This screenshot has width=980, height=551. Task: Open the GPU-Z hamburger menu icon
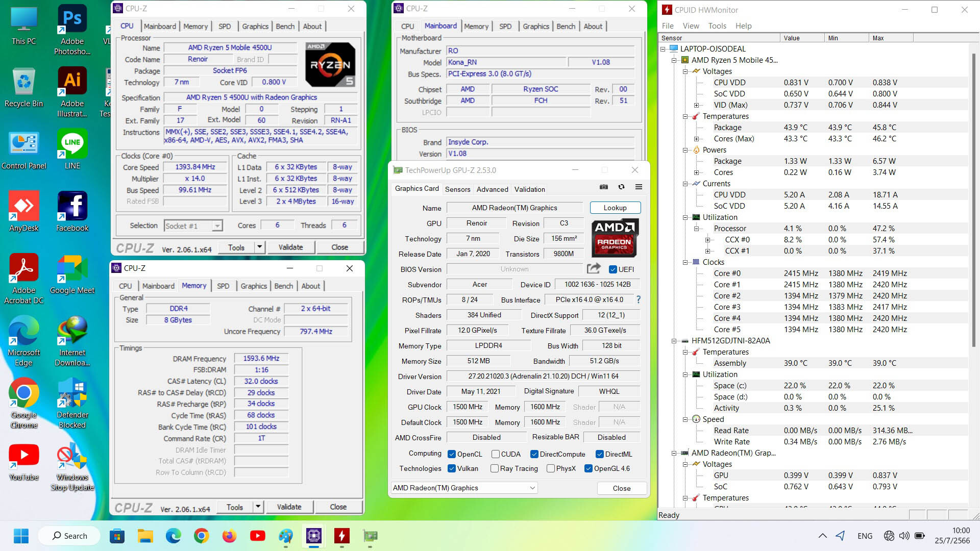639,187
